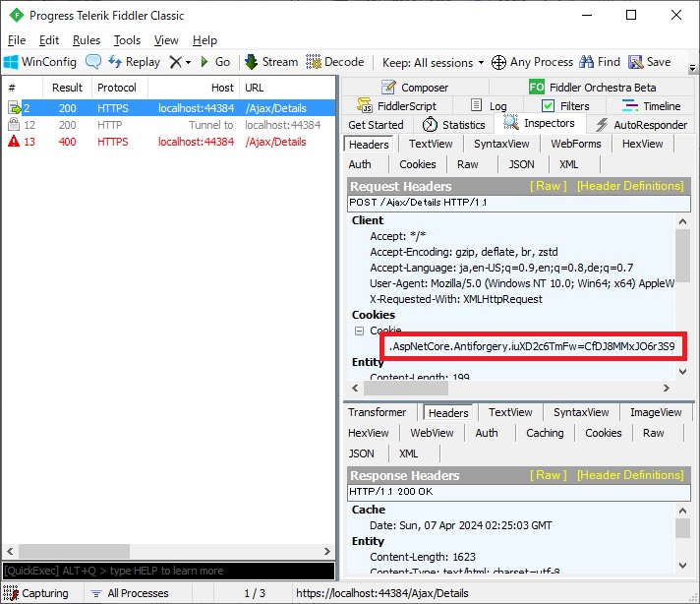Open Fiddler Orchestra Beta tab
This screenshot has width=700, height=604.
point(593,88)
